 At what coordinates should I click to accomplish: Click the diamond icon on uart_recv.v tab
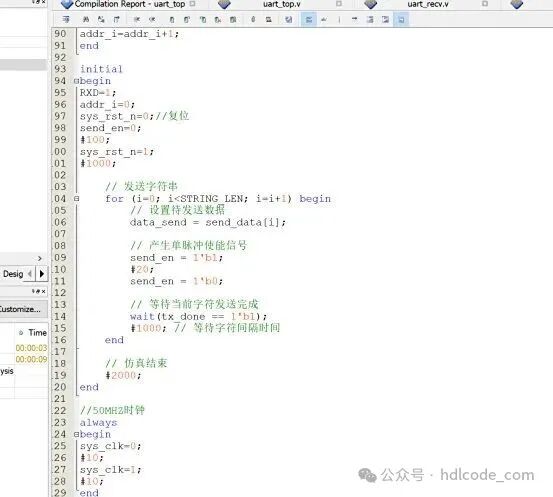click(370, 4)
